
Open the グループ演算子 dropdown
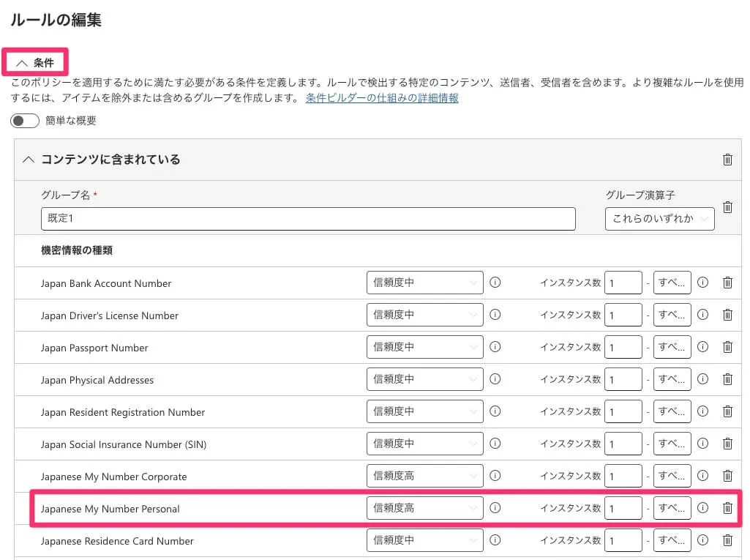(x=659, y=218)
